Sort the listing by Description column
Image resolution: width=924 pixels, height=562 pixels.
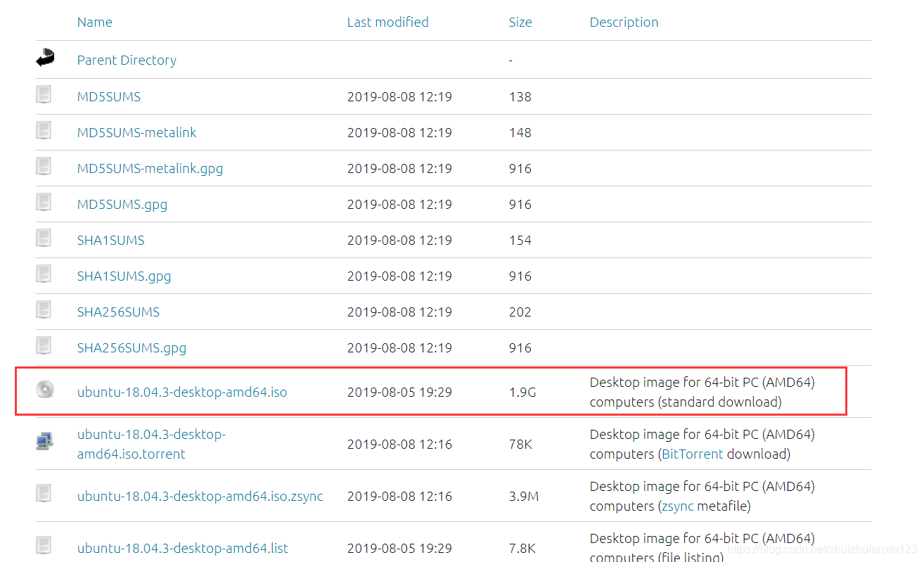pyautogui.click(x=624, y=23)
